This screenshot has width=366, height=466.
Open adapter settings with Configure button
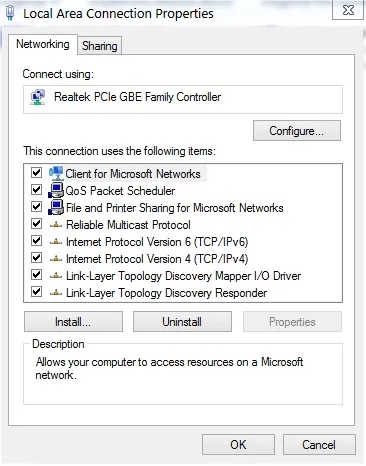point(297,131)
